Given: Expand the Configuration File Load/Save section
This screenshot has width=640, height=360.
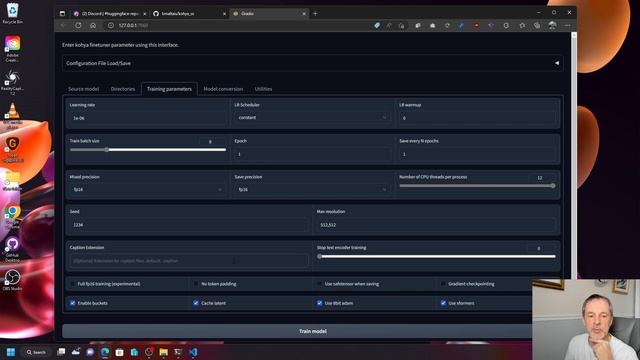Looking at the screenshot, I should 313,63.
